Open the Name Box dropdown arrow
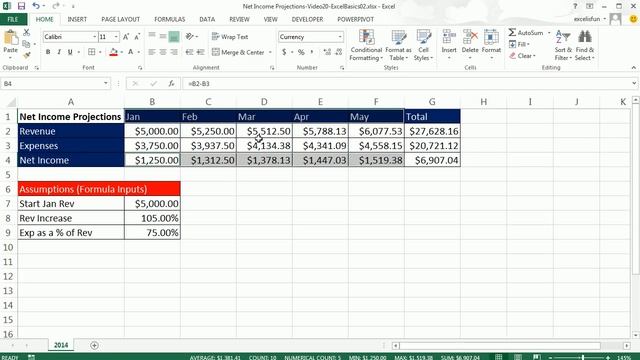 pyautogui.click(x=106, y=84)
